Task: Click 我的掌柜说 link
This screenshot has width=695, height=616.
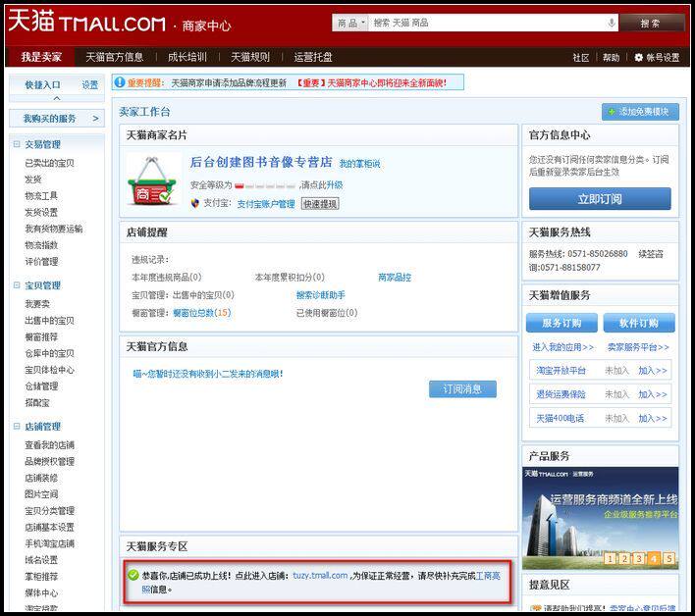Action: 360,164
